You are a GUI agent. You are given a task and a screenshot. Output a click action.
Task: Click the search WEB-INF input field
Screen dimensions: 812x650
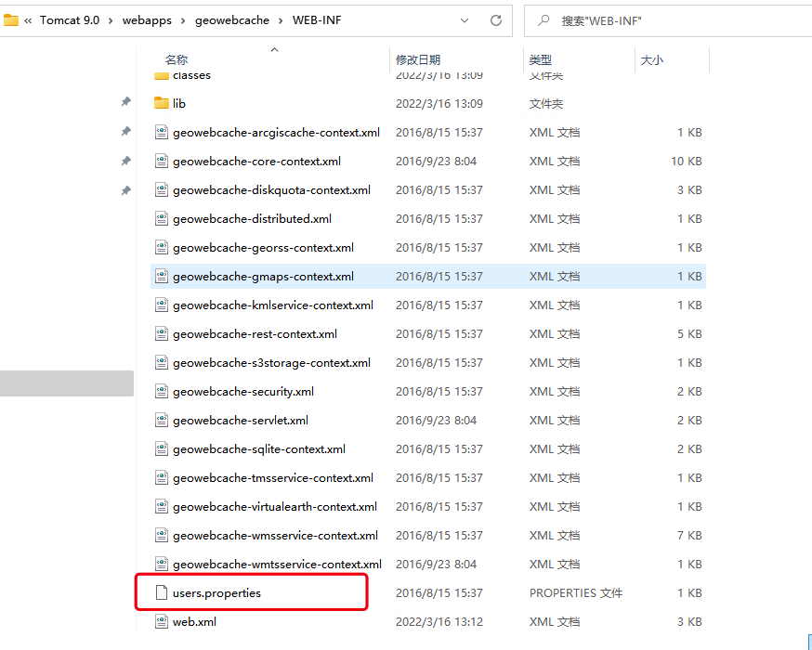669,19
